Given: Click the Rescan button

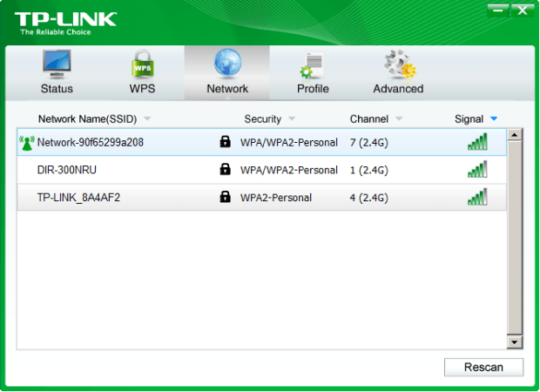Looking at the screenshot, I should [483, 368].
